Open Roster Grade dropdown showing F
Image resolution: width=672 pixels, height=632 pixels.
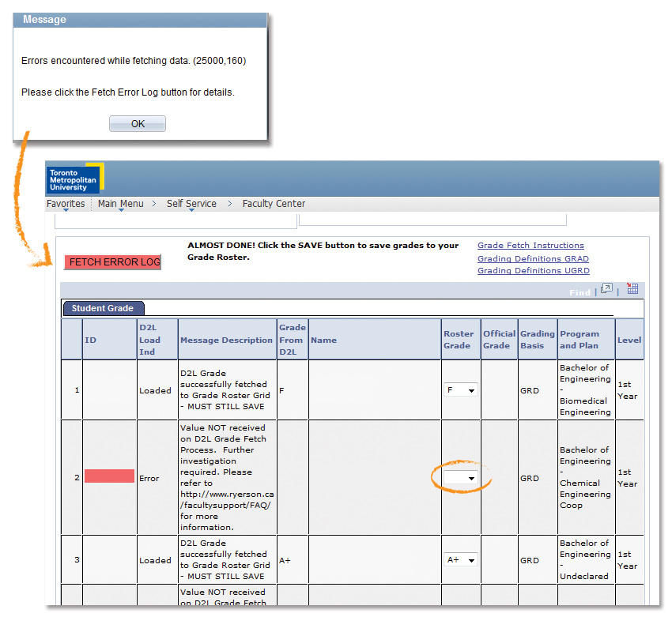(x=461, y=390)
